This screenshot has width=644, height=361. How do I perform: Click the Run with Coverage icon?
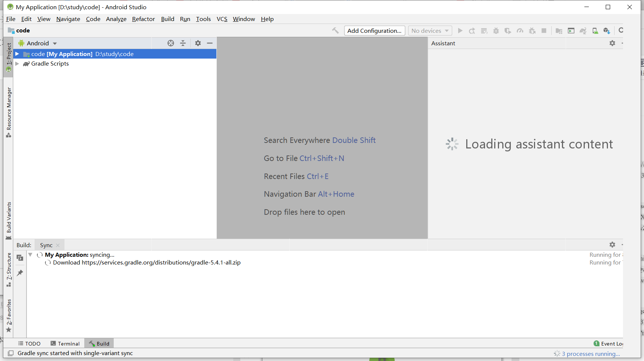point(508,31)
